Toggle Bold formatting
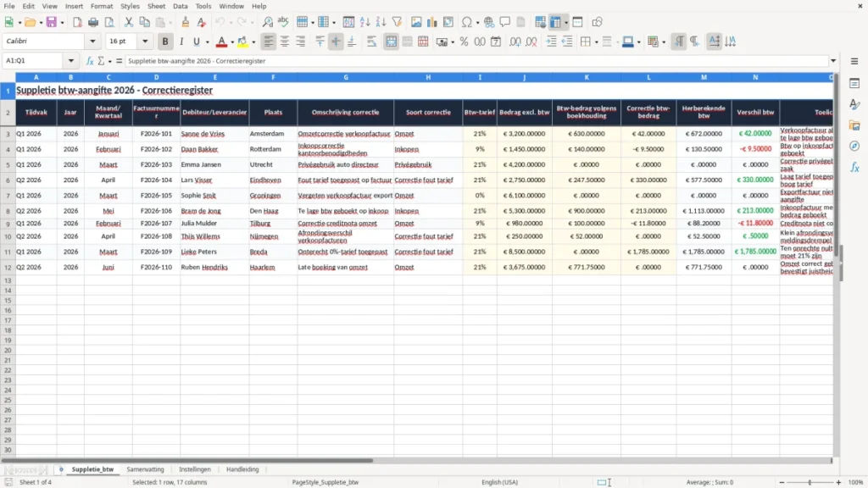 165,42
